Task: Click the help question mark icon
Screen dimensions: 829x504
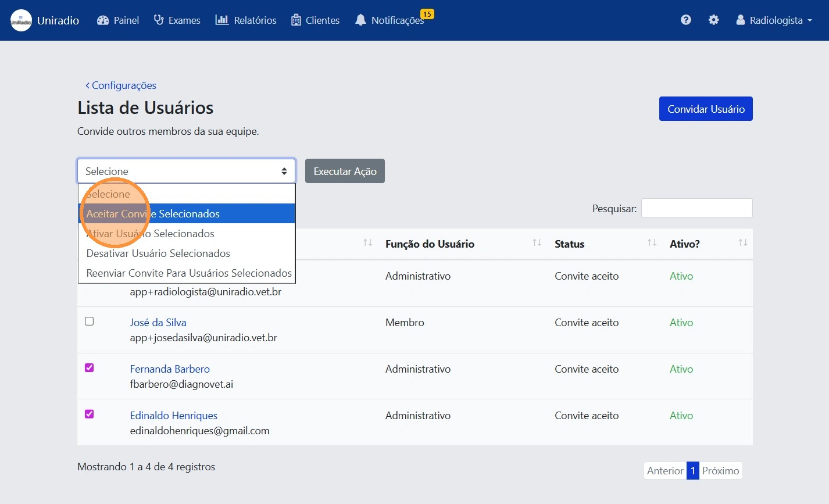Action: point(686,20)
